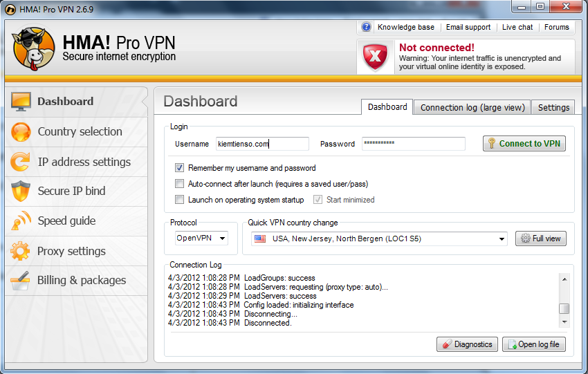Open the Live chat link
The width and height of the screenshot is (588, 374).
(x=517, y=28)
